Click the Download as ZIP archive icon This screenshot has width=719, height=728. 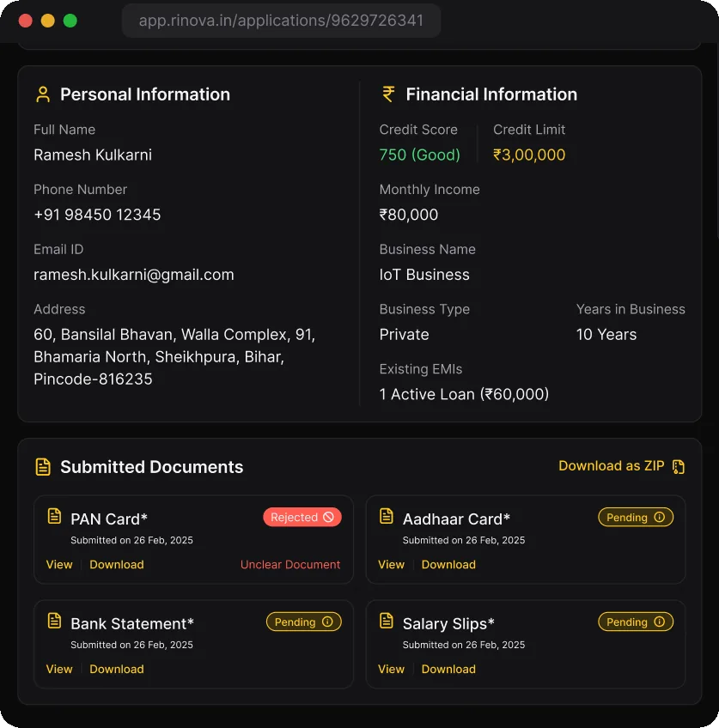[678, 467]
